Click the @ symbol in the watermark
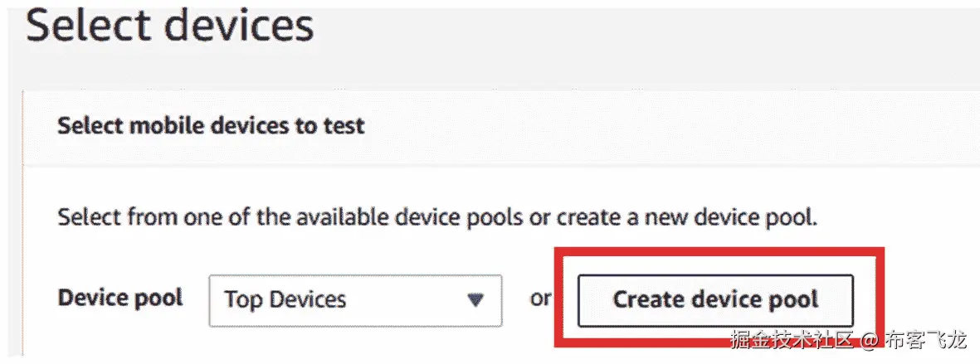 (868, 341)
